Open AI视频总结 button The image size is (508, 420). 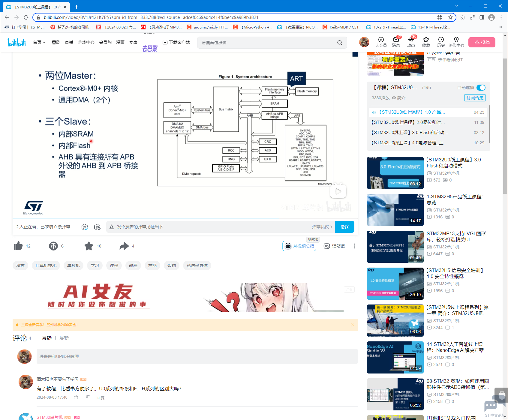(x=299, y=246)
